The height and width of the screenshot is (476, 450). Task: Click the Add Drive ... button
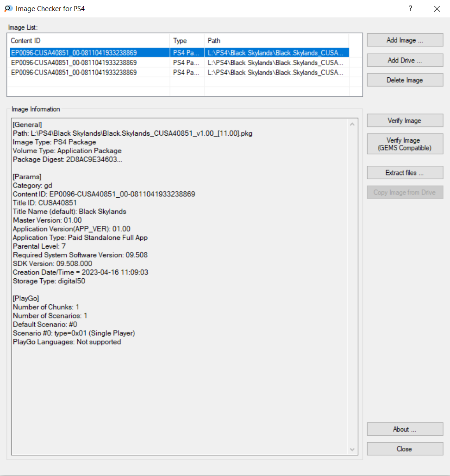point(405,60)
